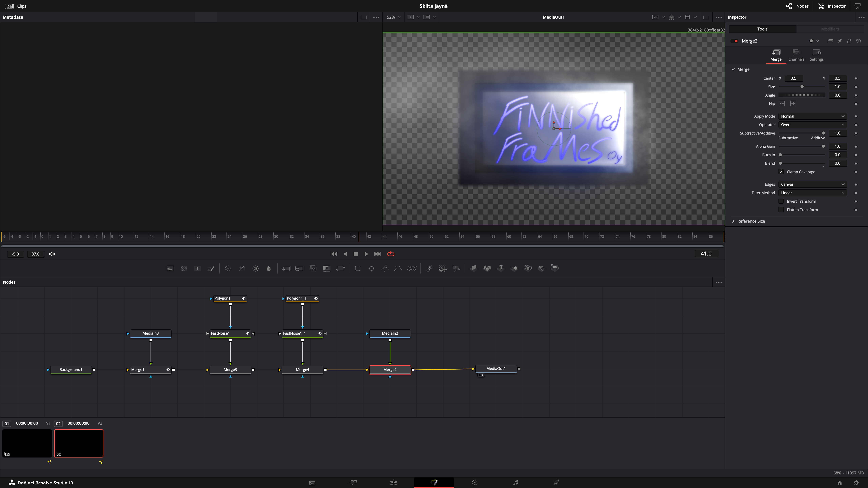868x488 pixels.
Task: Lock the Merge2 tool in the Inspector
Action: 849,41
